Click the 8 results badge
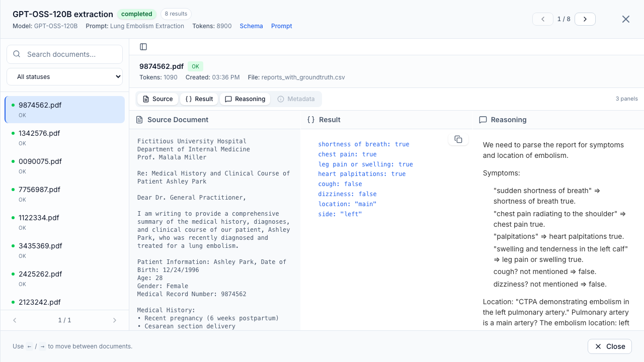 [x=176, y=14]
